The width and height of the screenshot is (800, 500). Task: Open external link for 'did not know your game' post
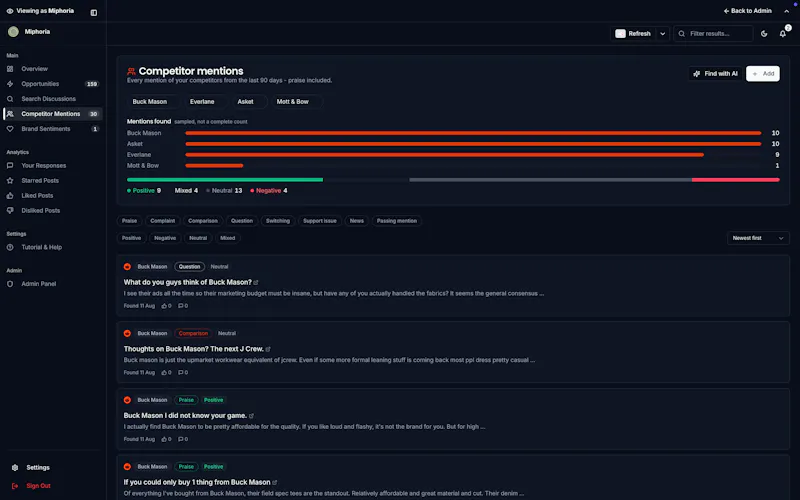click(252, 416)
